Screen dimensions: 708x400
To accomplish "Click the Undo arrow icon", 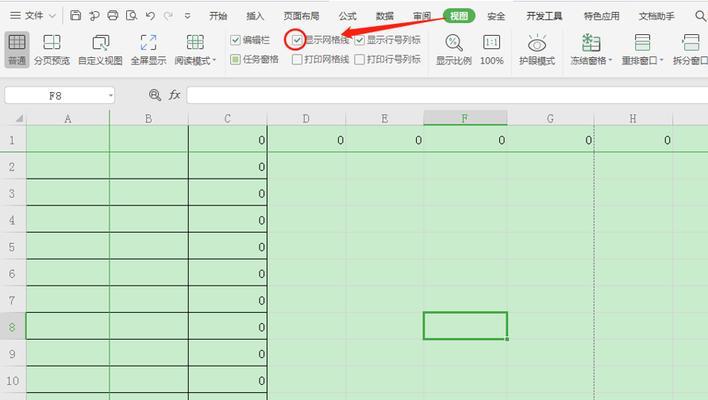I will click(x=150, y=16).
